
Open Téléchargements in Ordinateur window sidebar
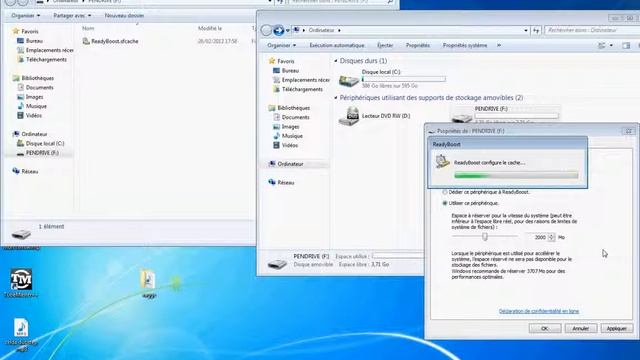298,89
